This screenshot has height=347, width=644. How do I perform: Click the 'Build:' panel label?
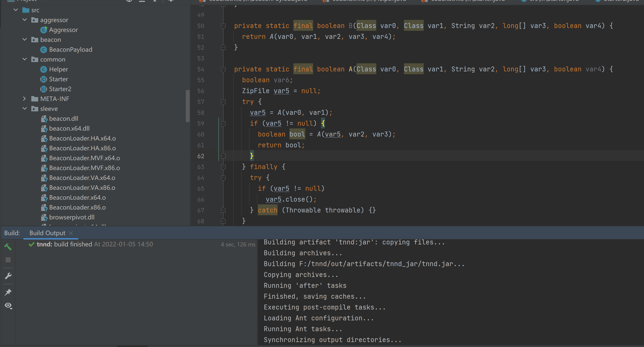coord(12,233)
